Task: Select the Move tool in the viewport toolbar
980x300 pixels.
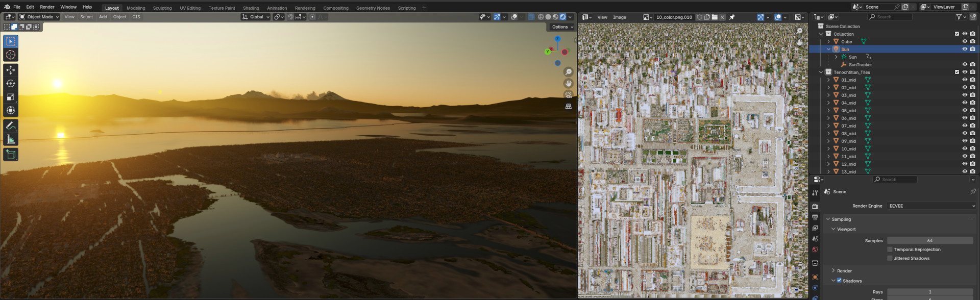Action: point(11,70)
